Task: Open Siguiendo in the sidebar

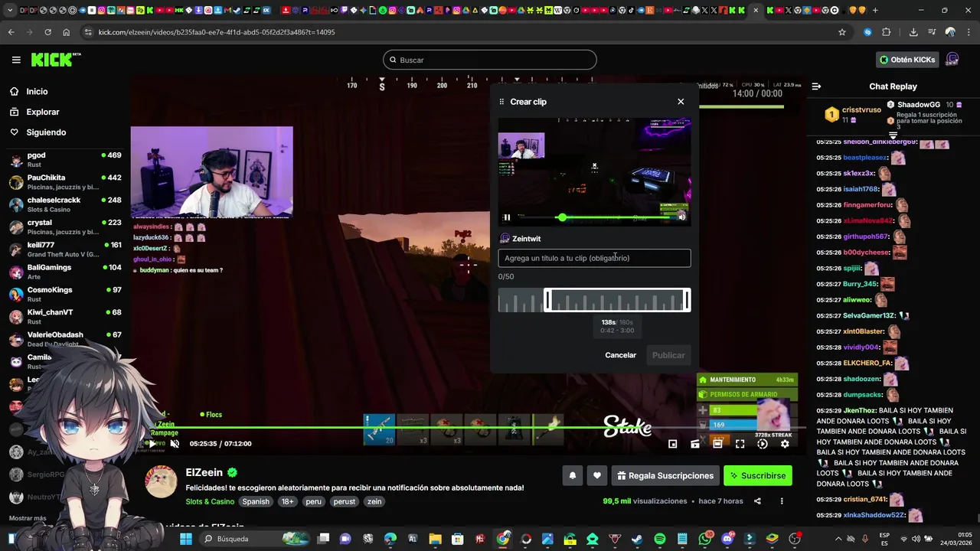Action: click(x=46, y=132)
